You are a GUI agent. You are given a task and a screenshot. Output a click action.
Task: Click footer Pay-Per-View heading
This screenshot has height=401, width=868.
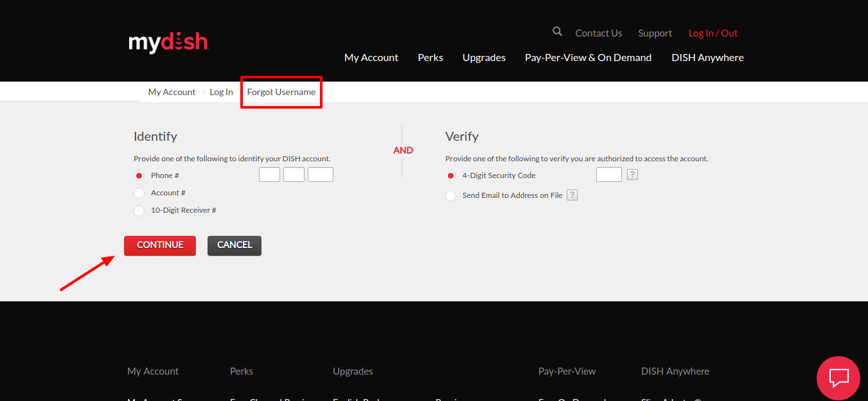coord(567,371)
